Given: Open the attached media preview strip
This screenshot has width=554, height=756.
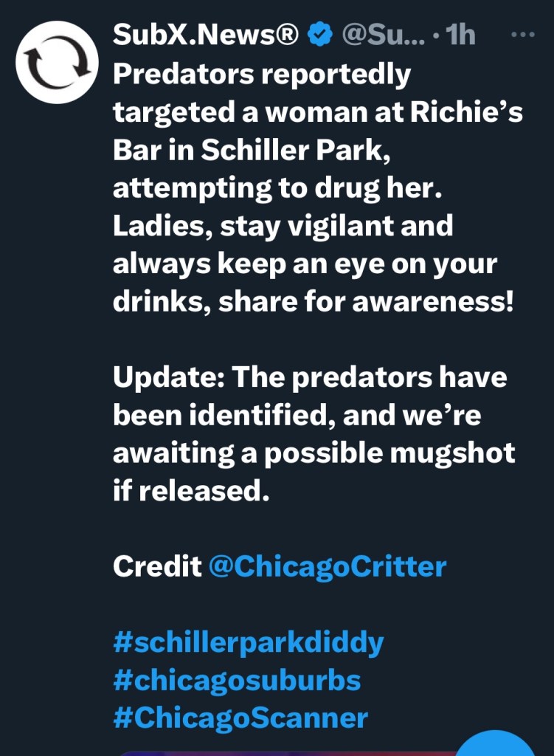Looking at the screenshot, I should [x=280, y=750].
